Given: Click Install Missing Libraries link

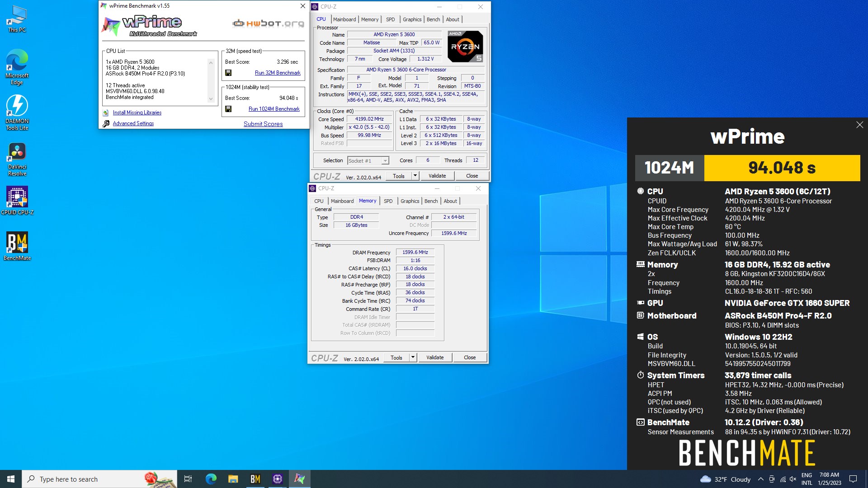Looking at the screenshot, I should click(x=137, y=113).
